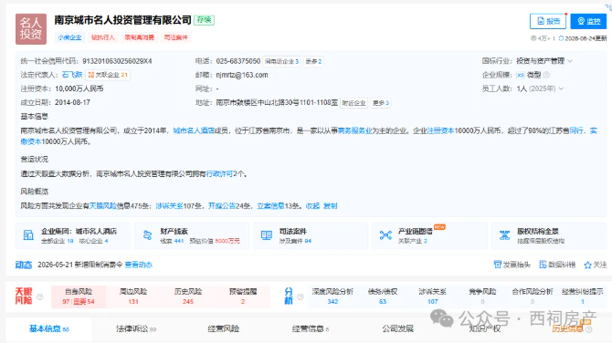
Task: Open 涉诉关系 link in risk summary
Action: tap(169, 206)
